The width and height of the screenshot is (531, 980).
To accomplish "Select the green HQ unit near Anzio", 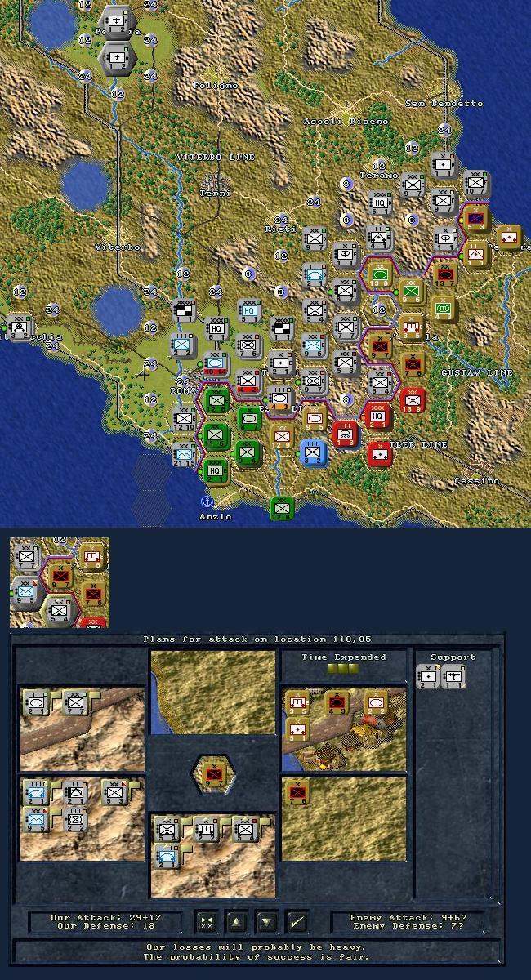I will (x=216, y=470).
